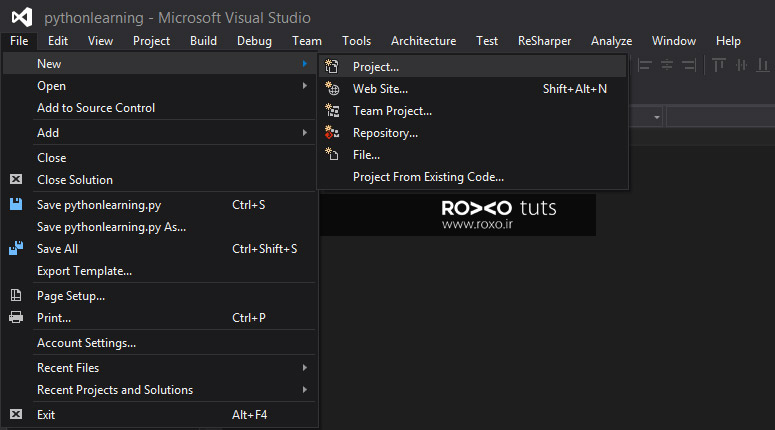Screen dimensions: 775x430
Task: Click the Visual Studio logo icon
Action: click(x=22, y=17)
